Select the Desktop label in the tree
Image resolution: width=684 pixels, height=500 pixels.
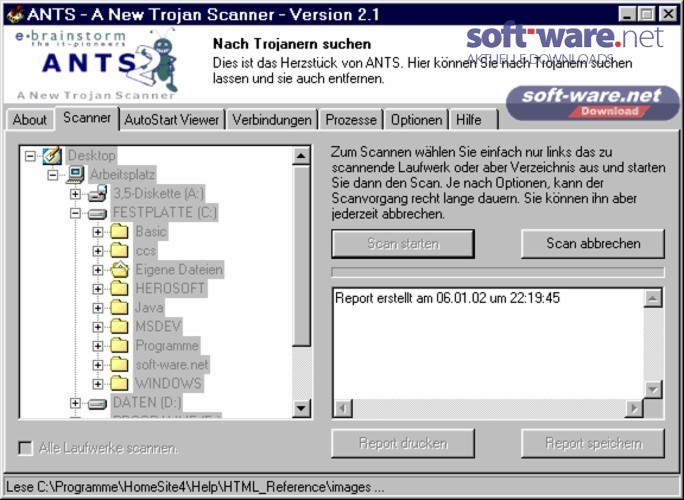92,156
